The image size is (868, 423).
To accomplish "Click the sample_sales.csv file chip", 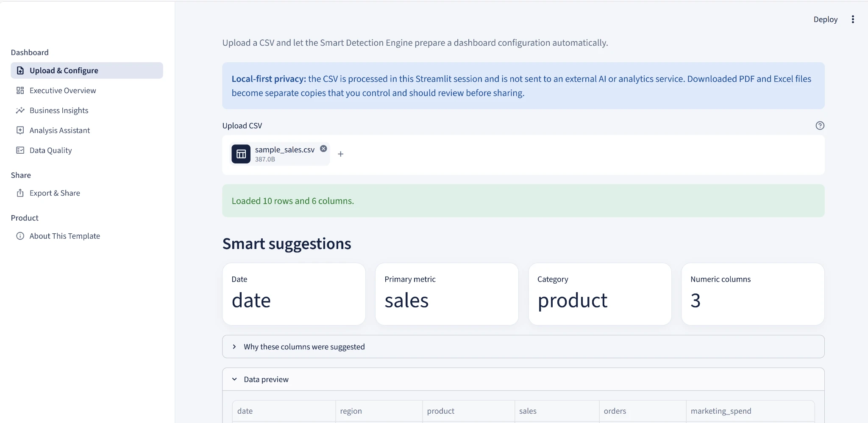I will pos(280,154).
